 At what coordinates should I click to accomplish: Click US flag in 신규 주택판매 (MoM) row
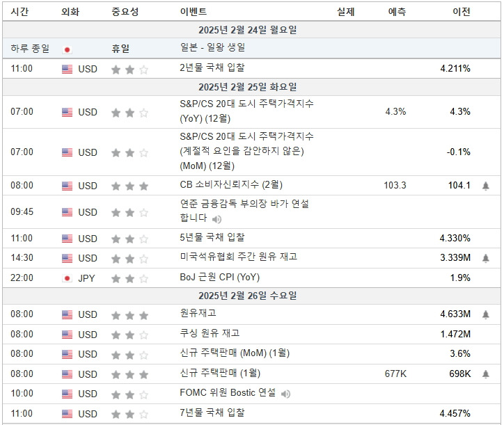coord(67,354)
